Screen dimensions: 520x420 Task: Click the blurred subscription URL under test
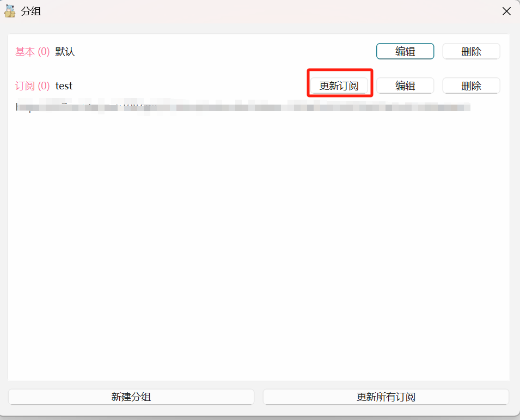tap(242, 107)
